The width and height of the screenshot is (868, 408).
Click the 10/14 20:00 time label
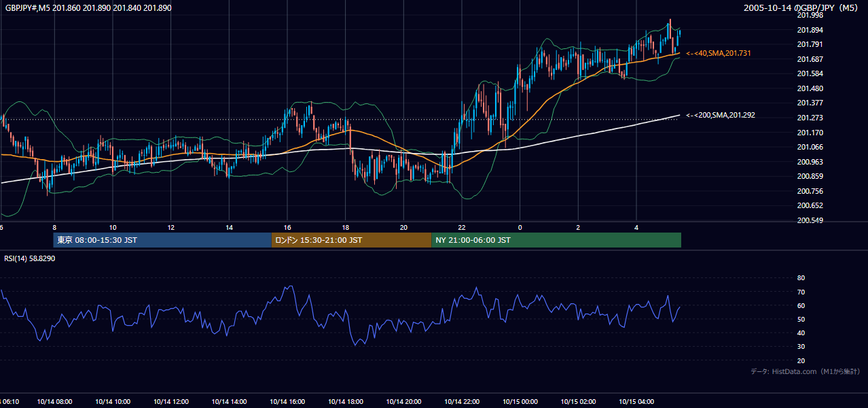(403, 402)
